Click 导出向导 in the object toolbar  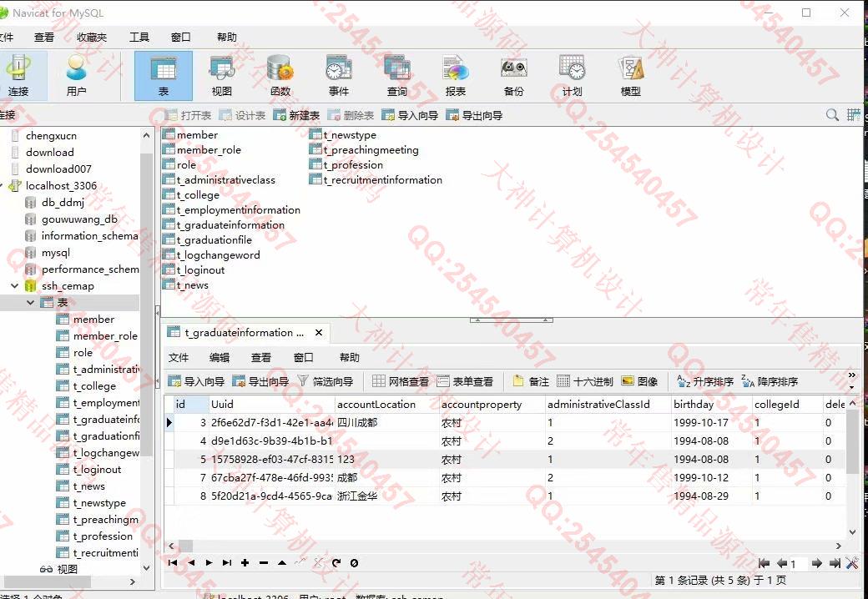tap(474, 115)
